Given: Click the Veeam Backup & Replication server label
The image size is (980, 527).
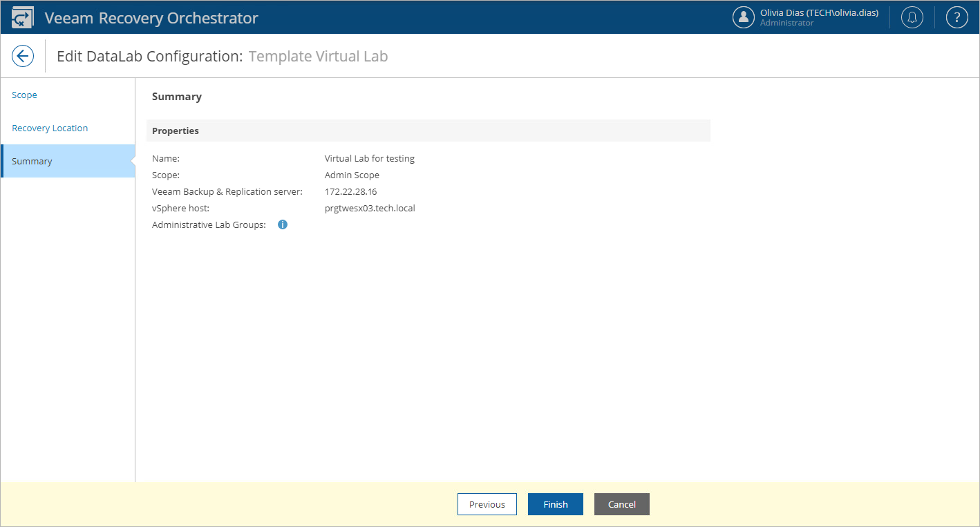Looking at the screenshot, I should pos(227,191).
